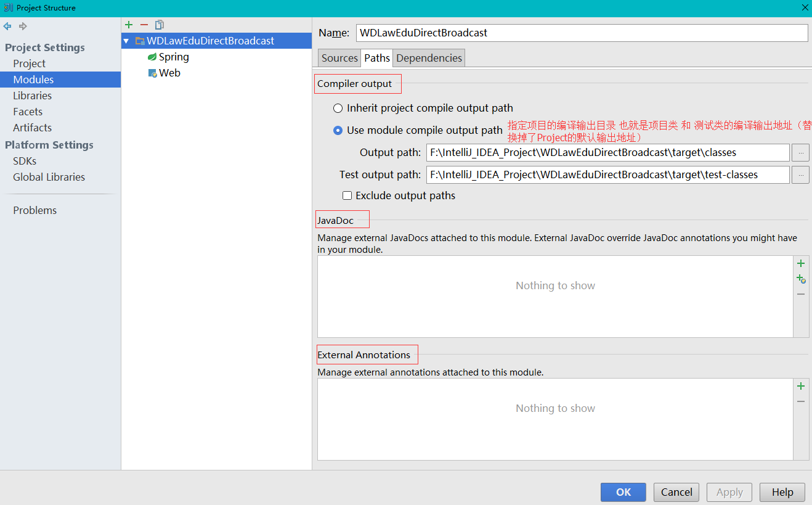Image resolution: width=812 pixels, height=505 pixels.
Task: Select Web under the module tree
Action: point(169,73)
